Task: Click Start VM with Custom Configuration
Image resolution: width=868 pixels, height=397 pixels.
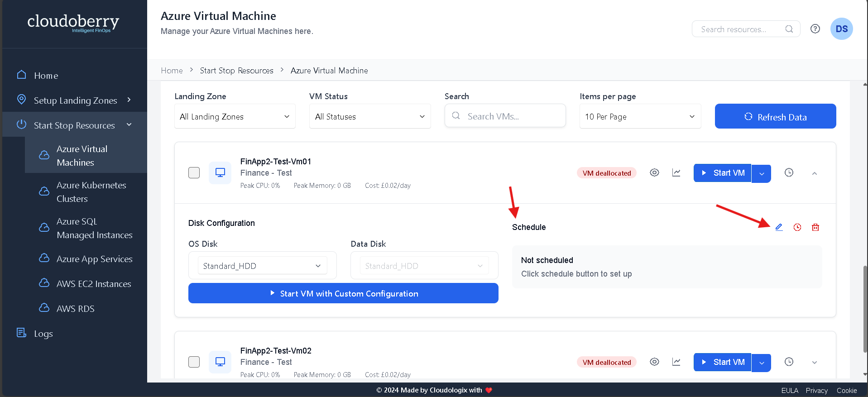Action: coord(343,293)
